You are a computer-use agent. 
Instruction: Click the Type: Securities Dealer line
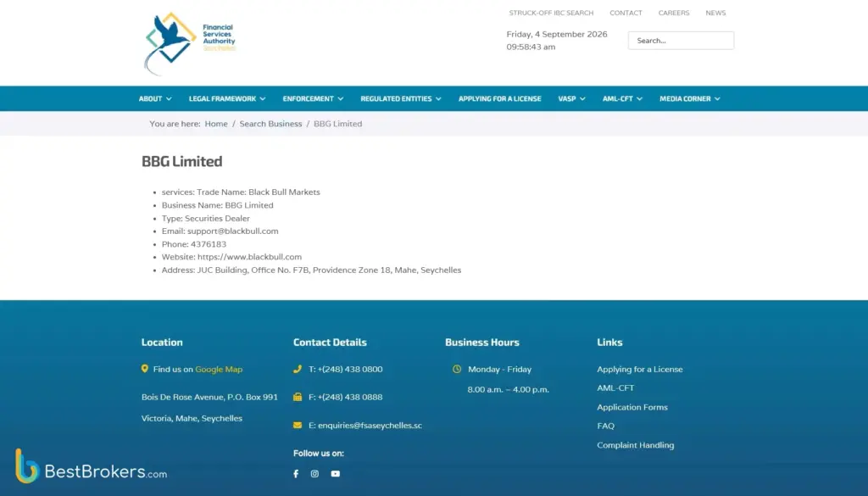pyautogui.click(x=205, y=218)
